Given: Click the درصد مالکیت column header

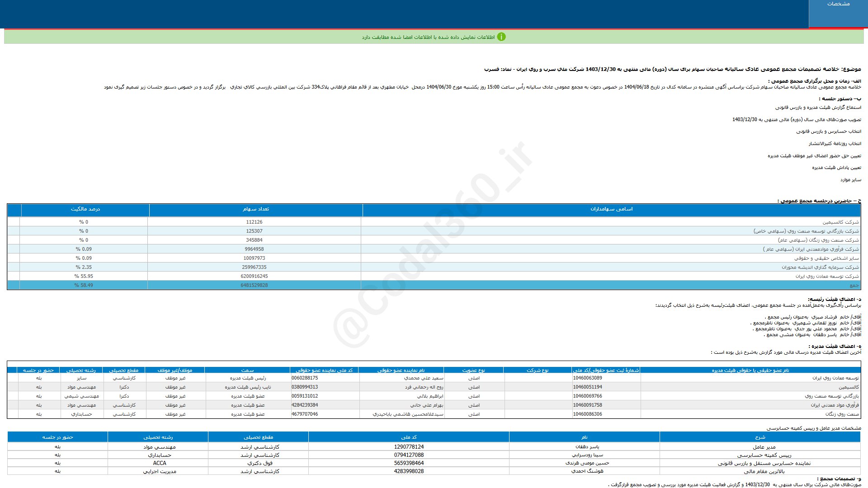Looking at the screenshot, I should pos(85,209).
